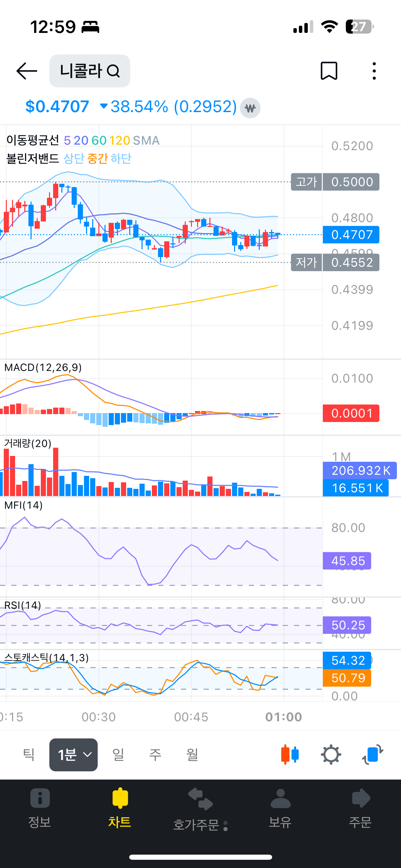Screen dimensions: 401x868
Task: Toggle the won currency display icon
Action: tap(250, 108)
